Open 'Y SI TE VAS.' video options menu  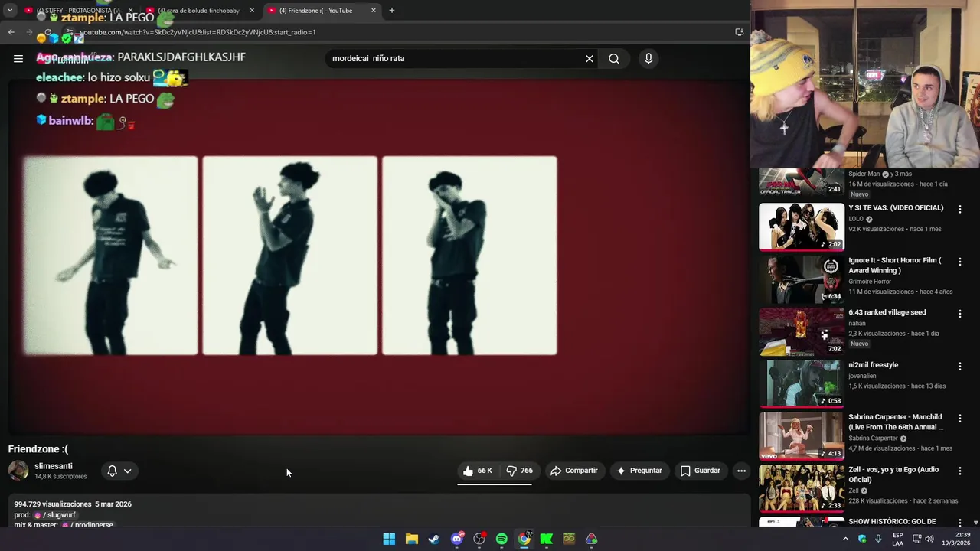959,209
